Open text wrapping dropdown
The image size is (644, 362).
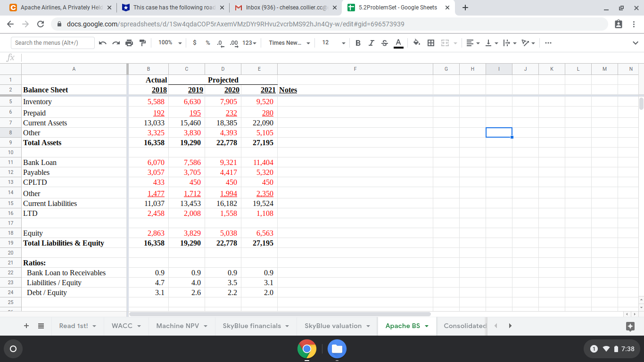[x=510, y=43]
